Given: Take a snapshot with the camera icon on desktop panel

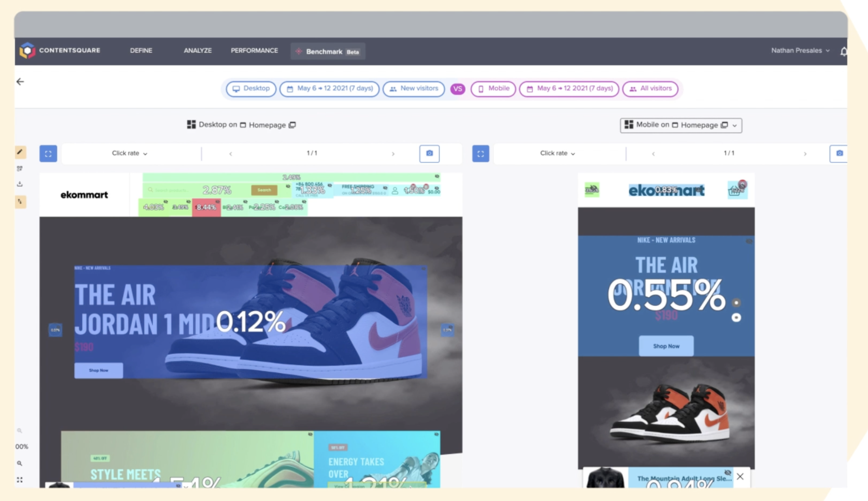Looking at the screenshot, I should click(x=429, y=153).
